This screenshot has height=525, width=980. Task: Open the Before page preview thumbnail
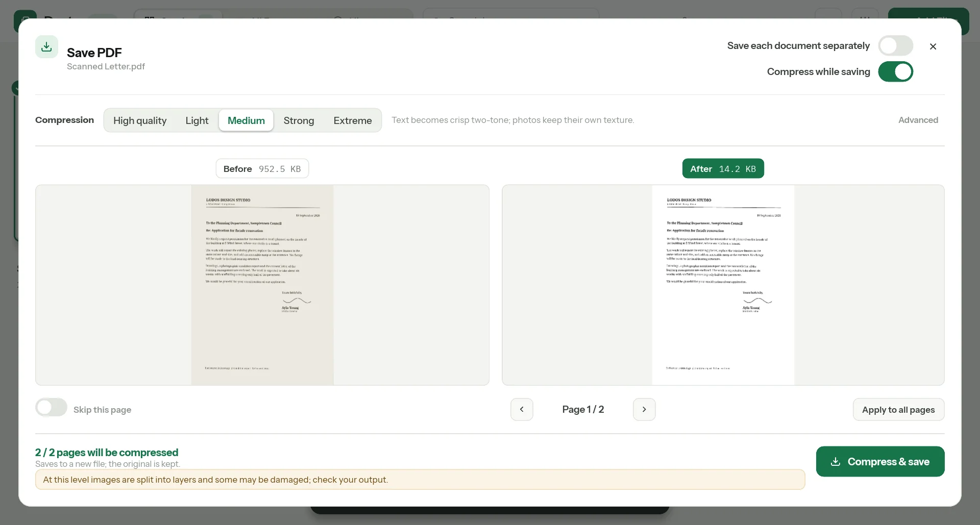[262, 285]
